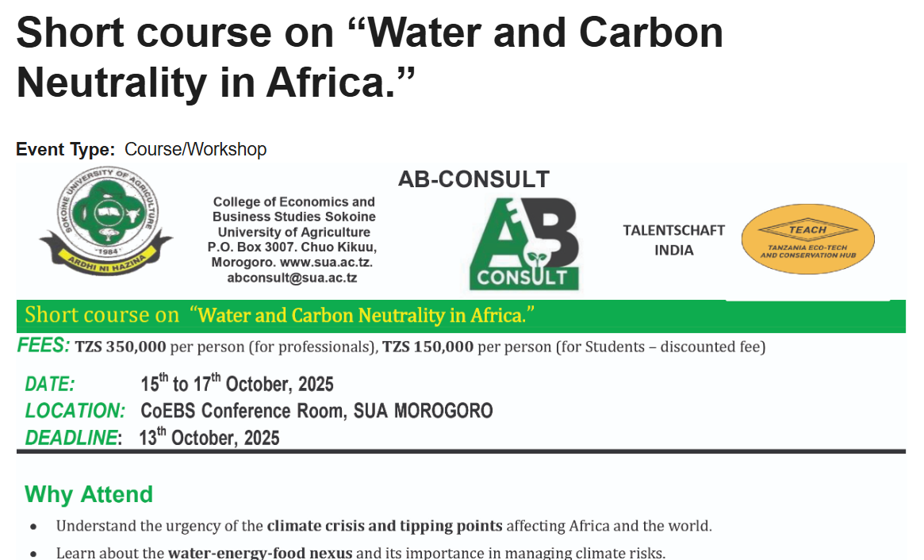The width and height of the screenshot is (924, 560).
Task: Click the green FEES label
Action: tap(43, 347)
